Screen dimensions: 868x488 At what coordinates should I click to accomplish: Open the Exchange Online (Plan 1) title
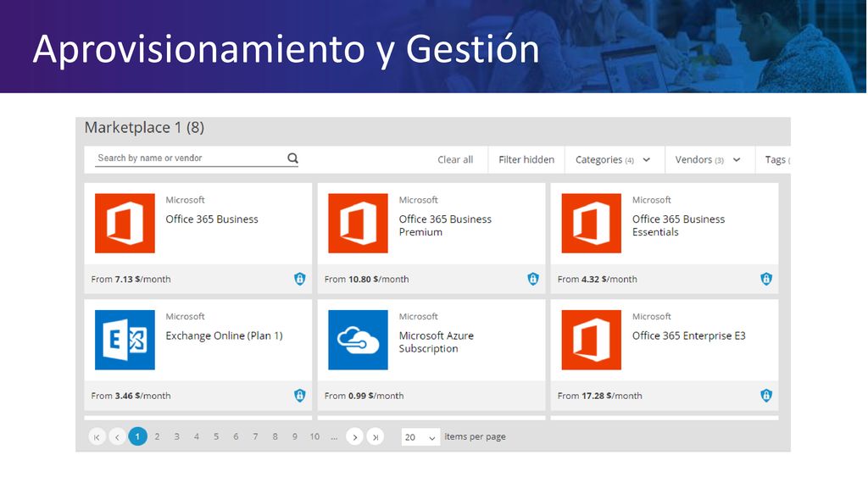224,335
